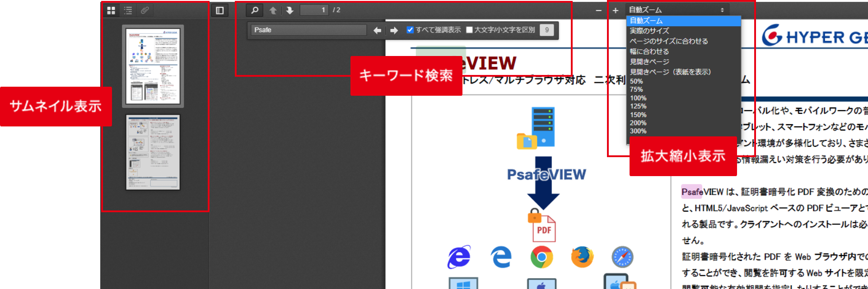Show the document outline view
Image resolution: width=868 pixels, height=289 pixels.
click(128, 10)
